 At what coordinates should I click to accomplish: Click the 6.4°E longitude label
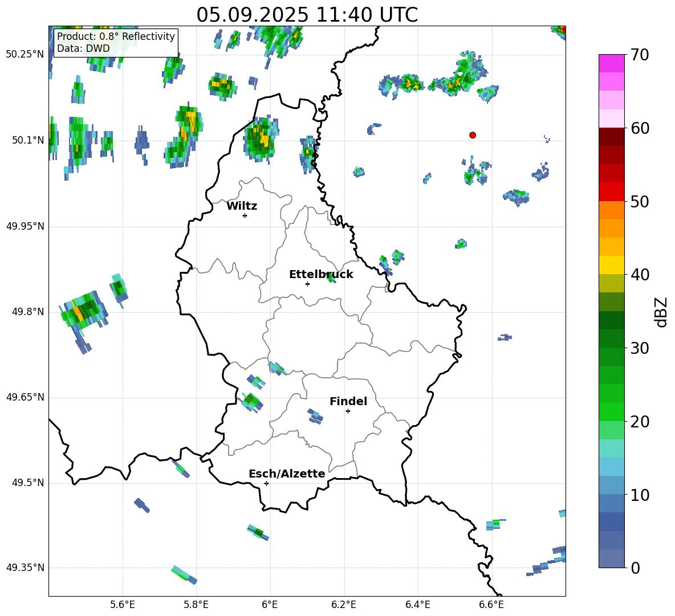(x=417, y=605)
